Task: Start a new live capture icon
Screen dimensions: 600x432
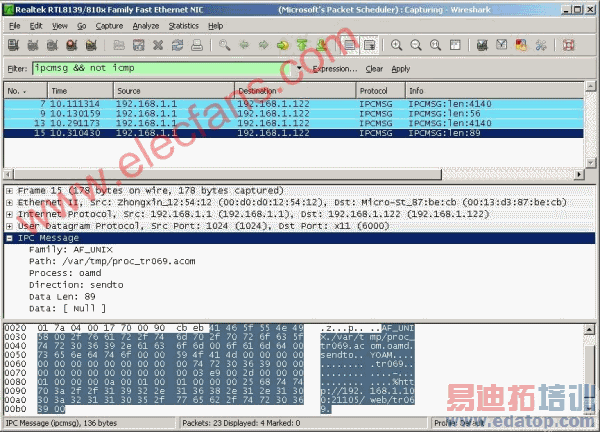Action: tap(52, 45)
